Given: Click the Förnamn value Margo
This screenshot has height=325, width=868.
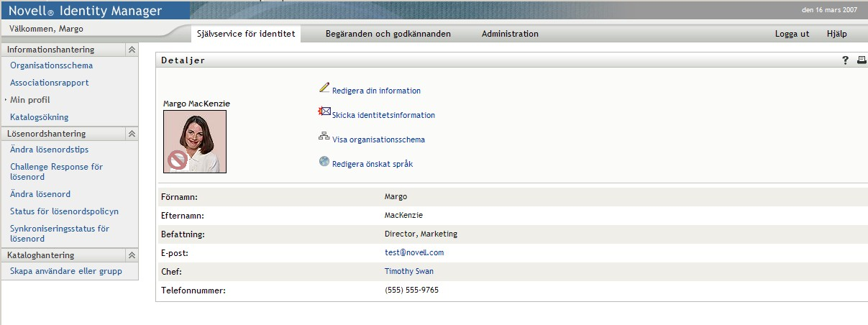Looking at the screenshot, I should [396, 197].
